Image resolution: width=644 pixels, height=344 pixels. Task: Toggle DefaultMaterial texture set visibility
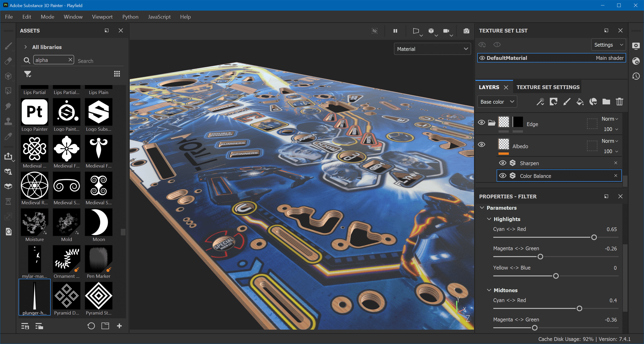pyautogui.click(x=482, y=58)
